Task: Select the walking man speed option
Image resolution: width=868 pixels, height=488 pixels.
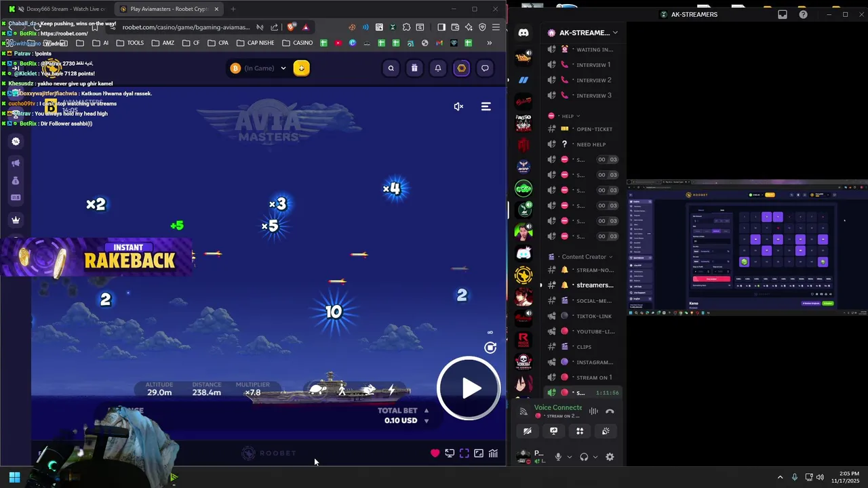Action: coord(342,390)
